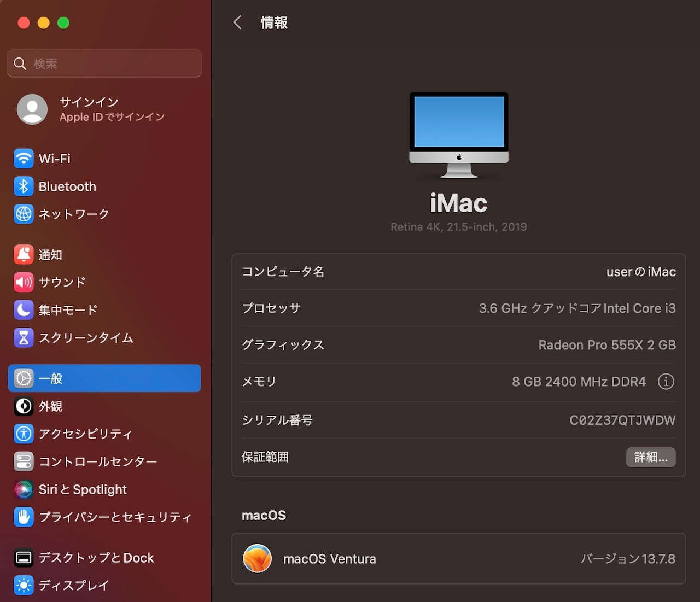Open the Bluetooth icon in sidebar
Viewport: 700px width, 602px height.
click(24, 186)
